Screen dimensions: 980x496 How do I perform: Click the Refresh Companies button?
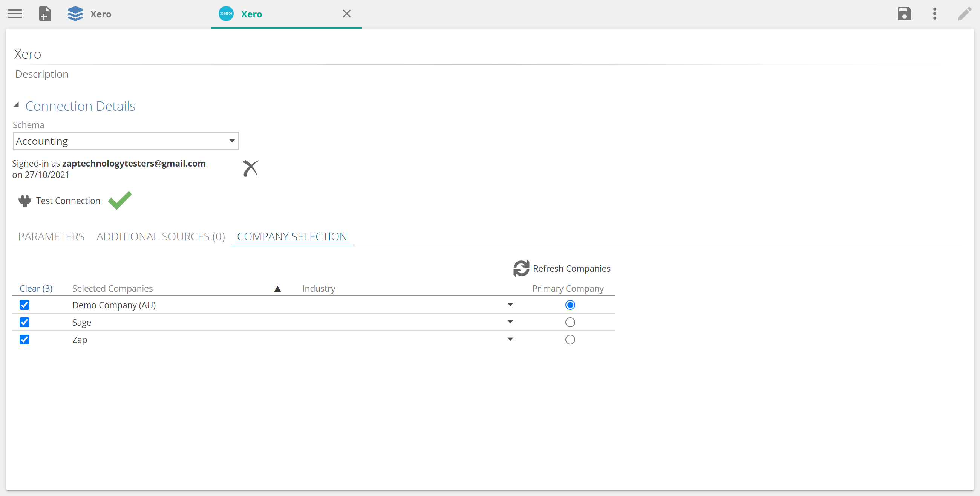(x=562, y=268)
